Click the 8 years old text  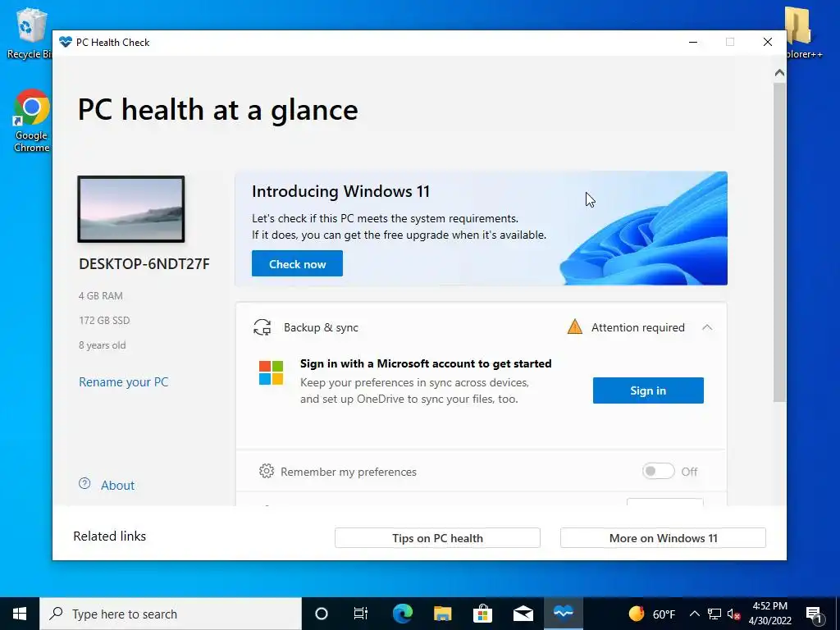103,345
